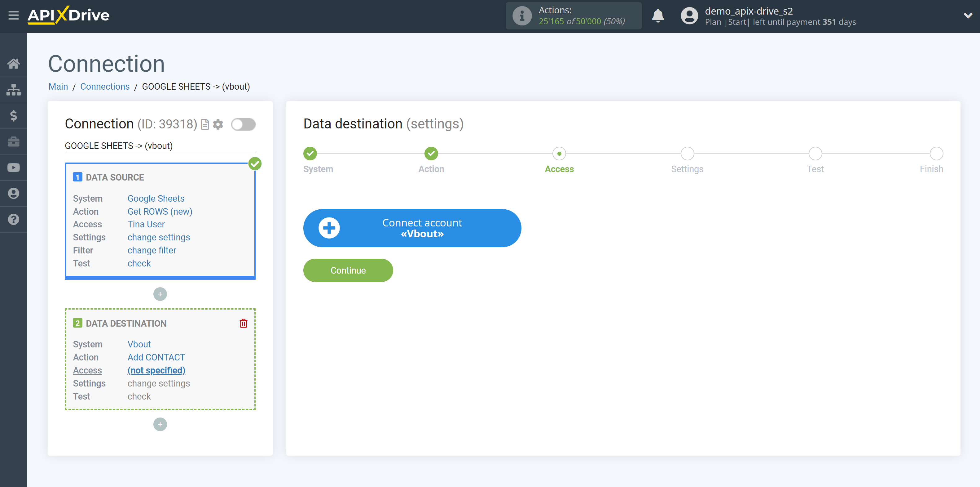Click the Continue green button
The height and width of the screenshot is (487, 980).
point(348,270)
